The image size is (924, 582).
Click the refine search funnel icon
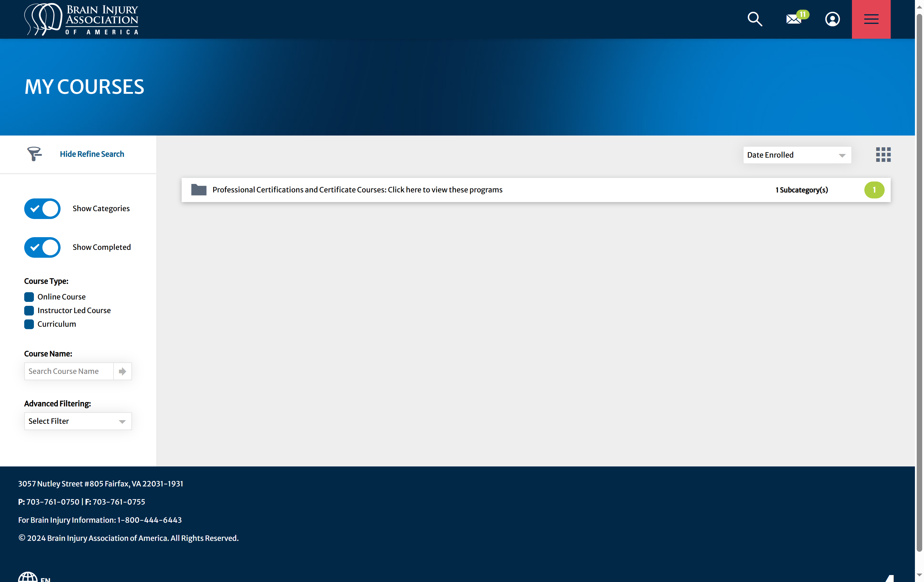(x=34, y=154)
